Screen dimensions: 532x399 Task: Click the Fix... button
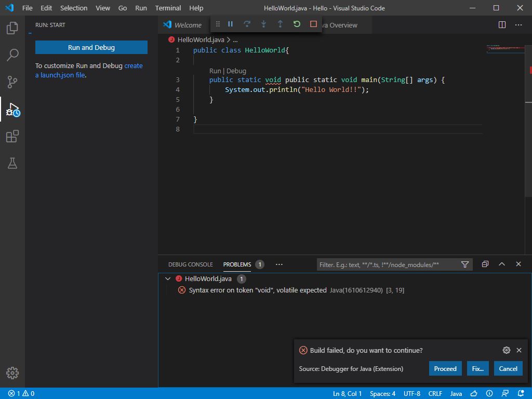478,368
